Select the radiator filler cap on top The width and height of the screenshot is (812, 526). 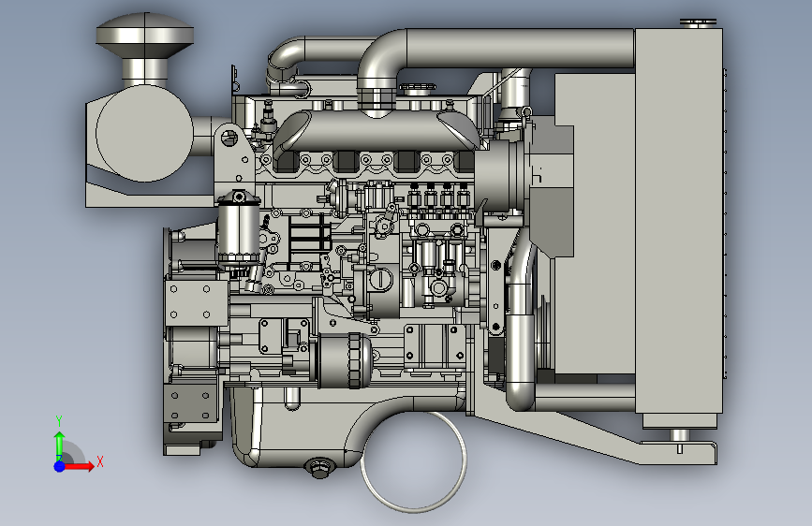(x=698, y=22)
